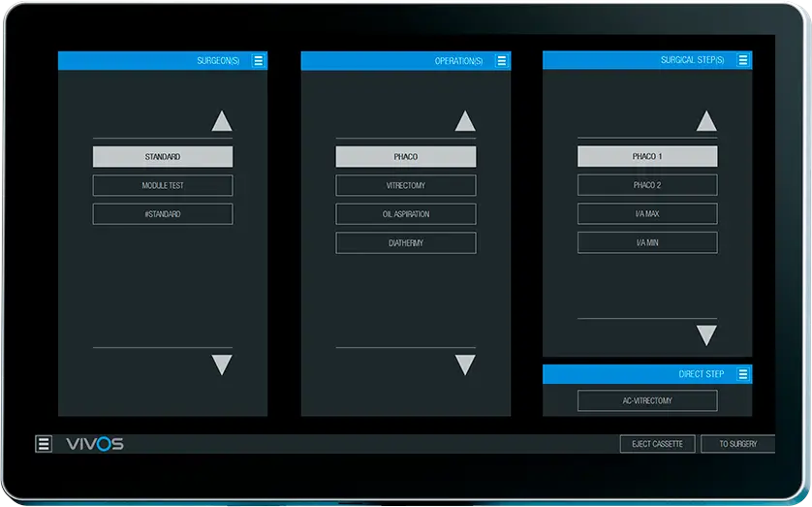
Task: Click the up arrow in the Surgeon(s) list
Action: [x=222, y=120]
